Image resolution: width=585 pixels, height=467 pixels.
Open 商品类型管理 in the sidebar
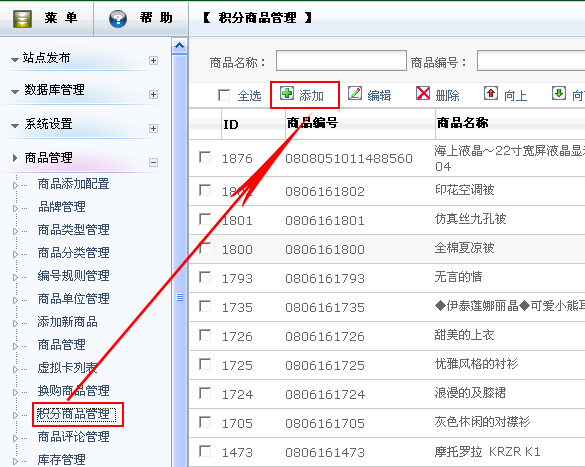click(x=73, y=230)
